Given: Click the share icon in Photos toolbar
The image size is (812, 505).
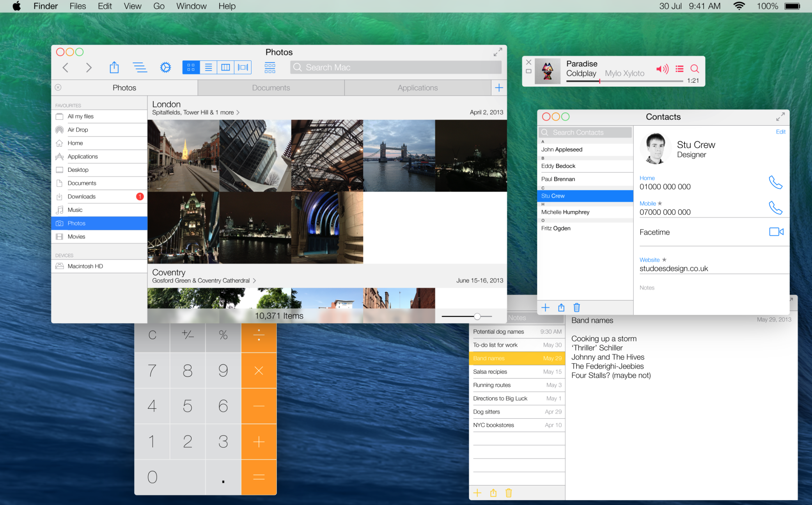Looking at the screenshot, I should pyautogui.click(x=114, y=67).
